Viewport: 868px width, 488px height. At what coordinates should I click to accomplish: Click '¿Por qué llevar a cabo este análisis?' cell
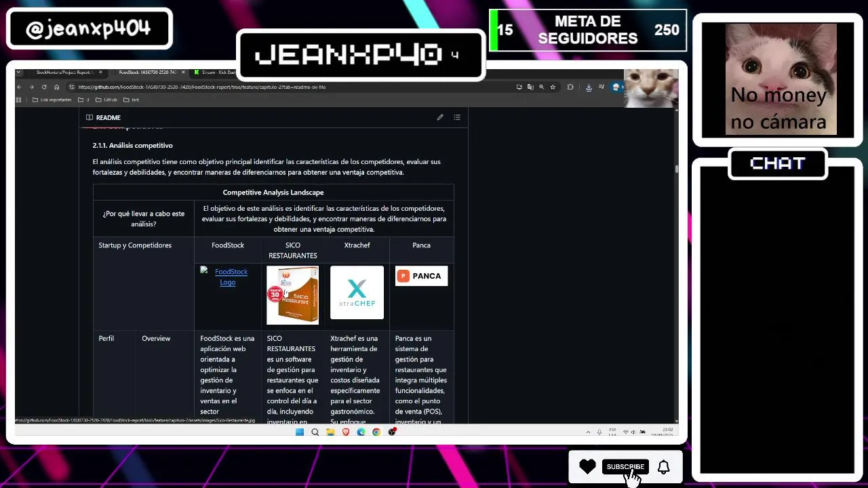(x=144, y=219)
